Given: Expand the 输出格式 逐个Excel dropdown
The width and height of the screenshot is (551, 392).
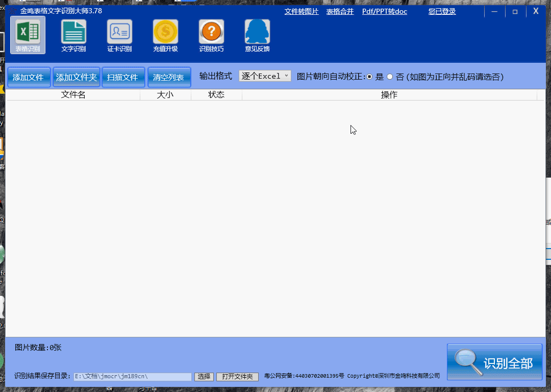Looking at the screenshot, I should click(265, 76).
